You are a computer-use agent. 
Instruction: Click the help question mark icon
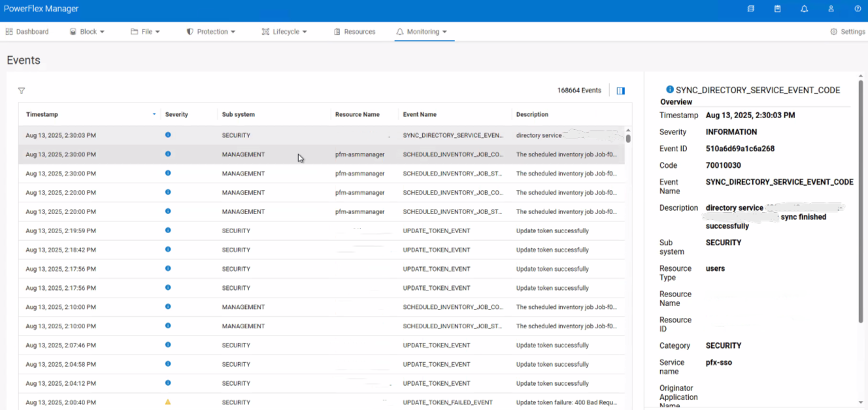pos(857,8)
